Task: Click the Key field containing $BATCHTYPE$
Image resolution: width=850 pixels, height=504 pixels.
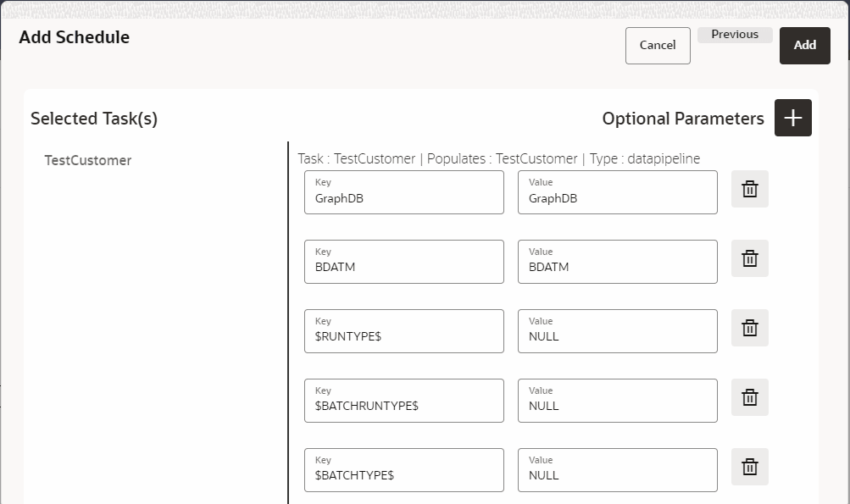Action: click(403, 476)
